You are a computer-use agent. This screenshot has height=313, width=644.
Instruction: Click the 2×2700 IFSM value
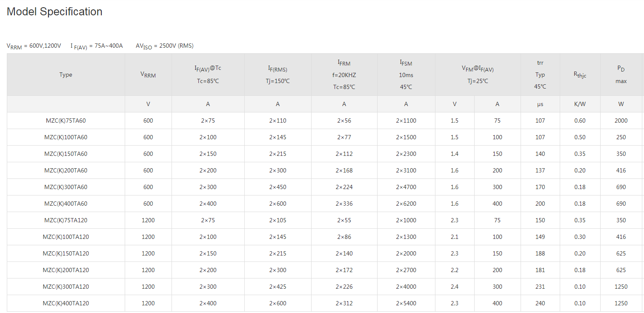[x=406, y=270]
